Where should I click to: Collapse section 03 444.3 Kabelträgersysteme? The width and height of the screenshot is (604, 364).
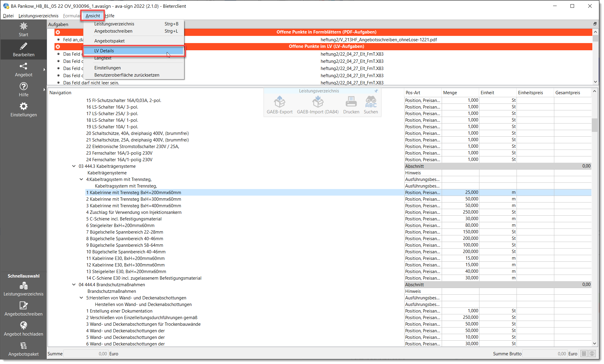(x=74, y=166)
